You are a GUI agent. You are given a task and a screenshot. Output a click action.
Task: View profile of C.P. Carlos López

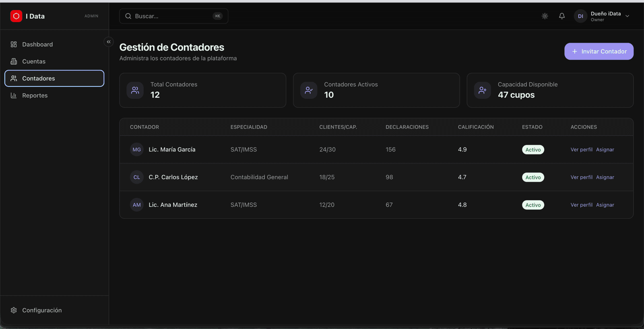pos(582,177)
